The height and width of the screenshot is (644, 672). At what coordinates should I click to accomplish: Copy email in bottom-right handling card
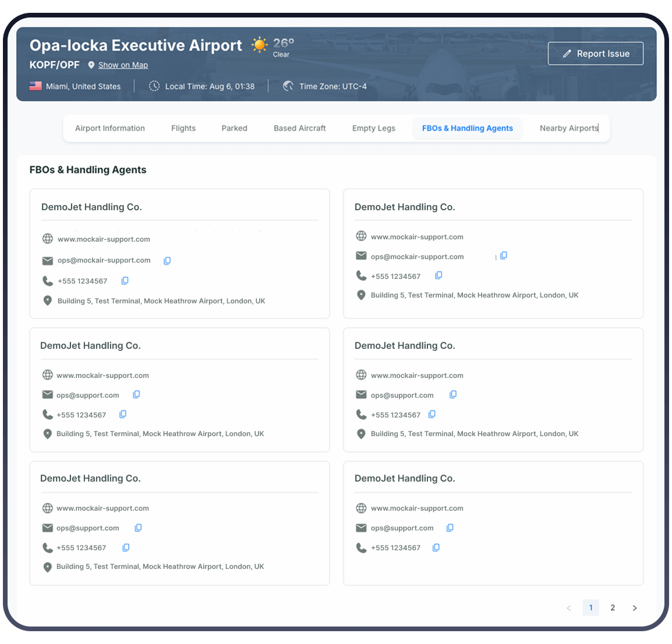[x=450, y=528]
